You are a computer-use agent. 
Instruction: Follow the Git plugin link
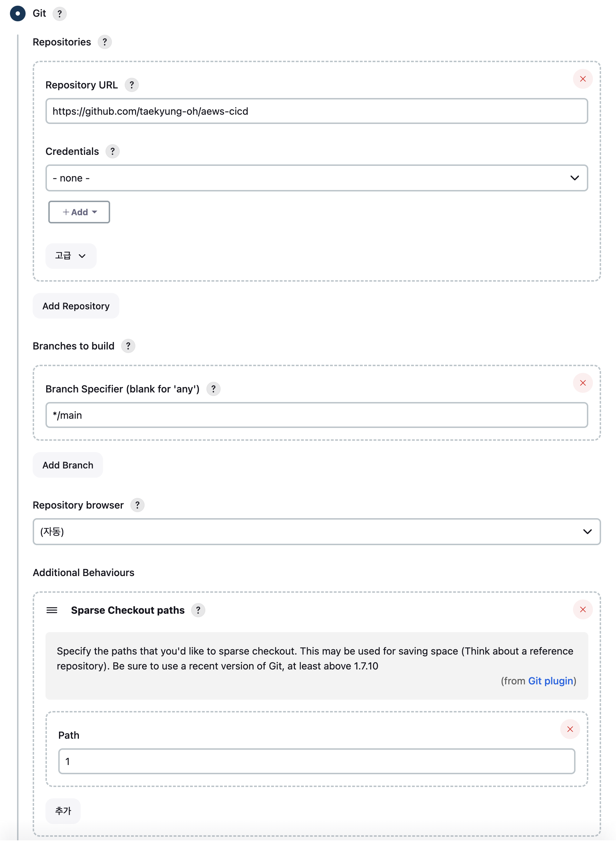pyautogui.click(x=550, y=681)
